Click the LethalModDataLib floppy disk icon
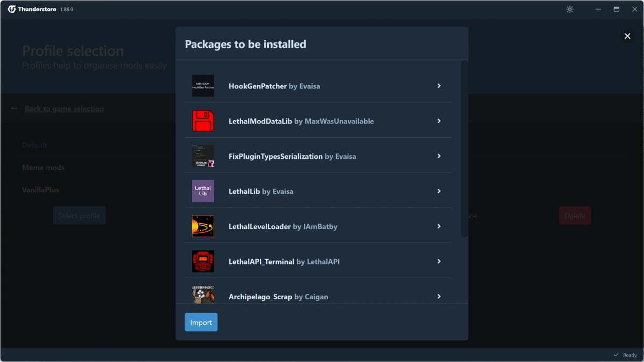This screenshot has width=644, height=362. [x=203, y=121]
